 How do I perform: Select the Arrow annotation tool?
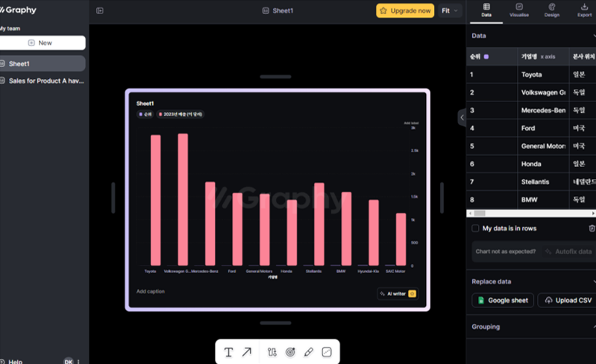(x=247, y=352)
